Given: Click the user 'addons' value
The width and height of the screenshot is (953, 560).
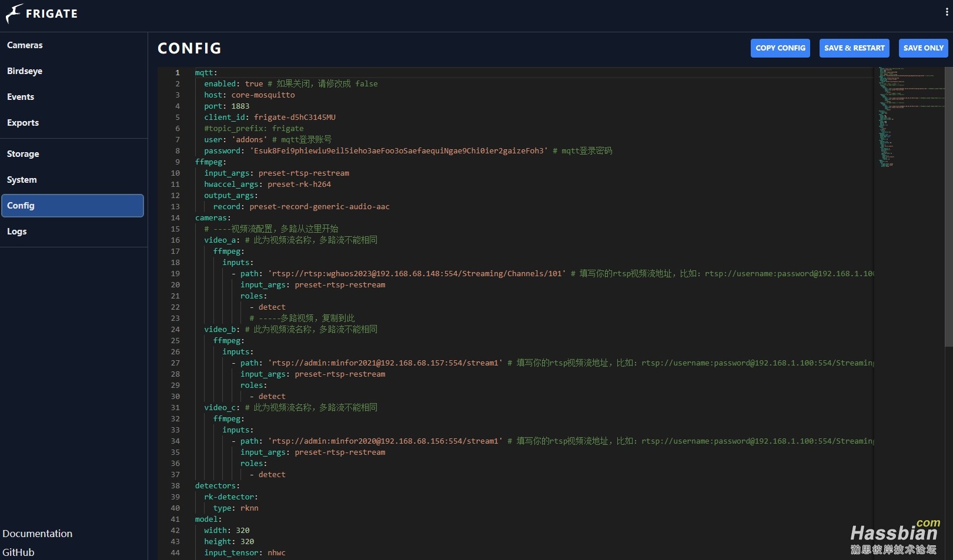Looking at the screenshot, I should pyautogui.click(x=249, y=140).
